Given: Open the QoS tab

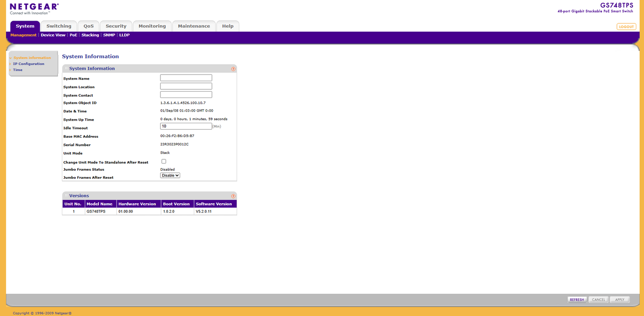Looking at the screenshot, I should coord(89,26).
